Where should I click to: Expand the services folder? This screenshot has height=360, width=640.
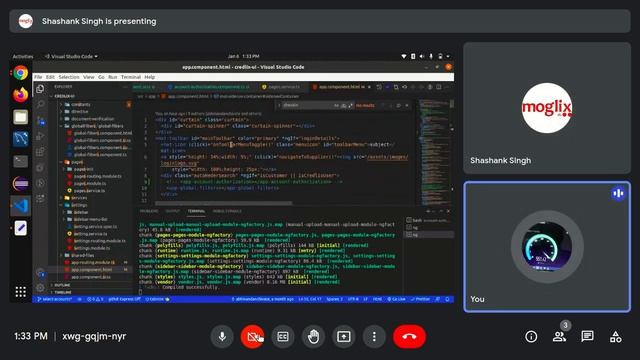click(79, 198)
